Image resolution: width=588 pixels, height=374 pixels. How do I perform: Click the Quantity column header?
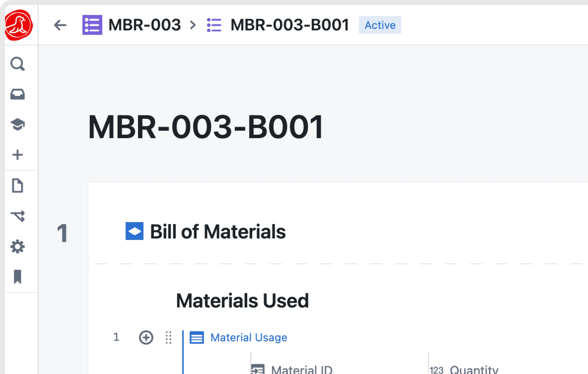(474, 369)
